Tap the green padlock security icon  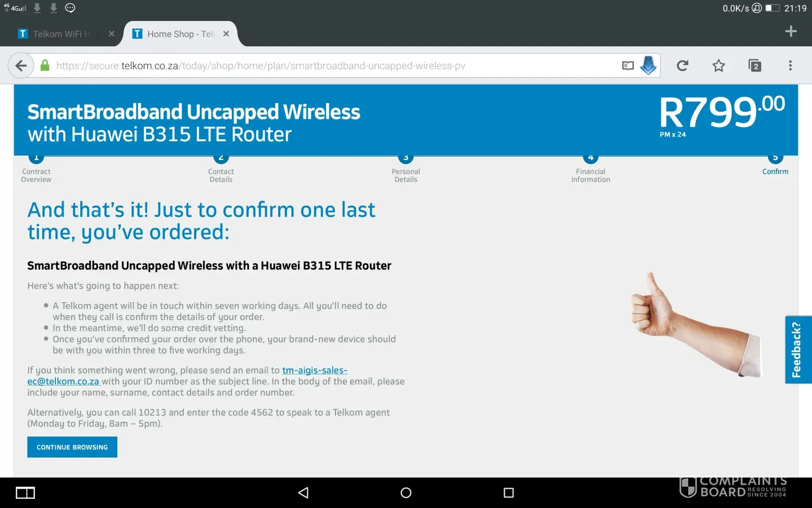[x=45, y=66]
